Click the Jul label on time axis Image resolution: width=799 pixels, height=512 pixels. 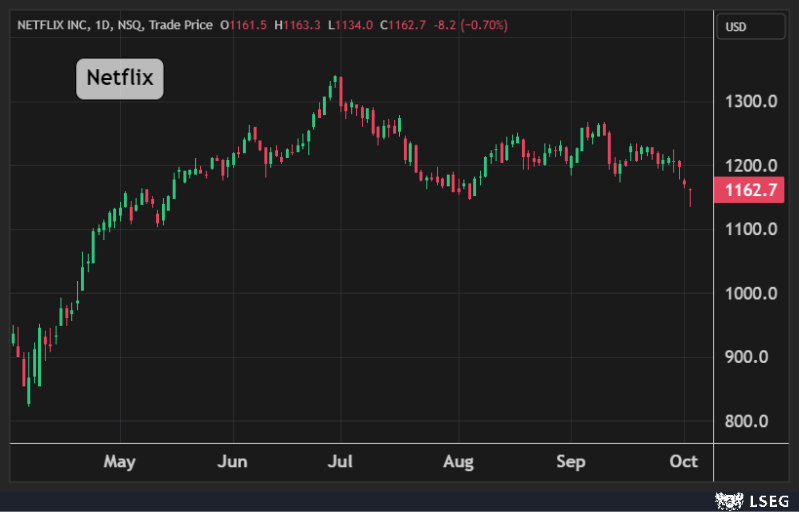click(341, 462)
